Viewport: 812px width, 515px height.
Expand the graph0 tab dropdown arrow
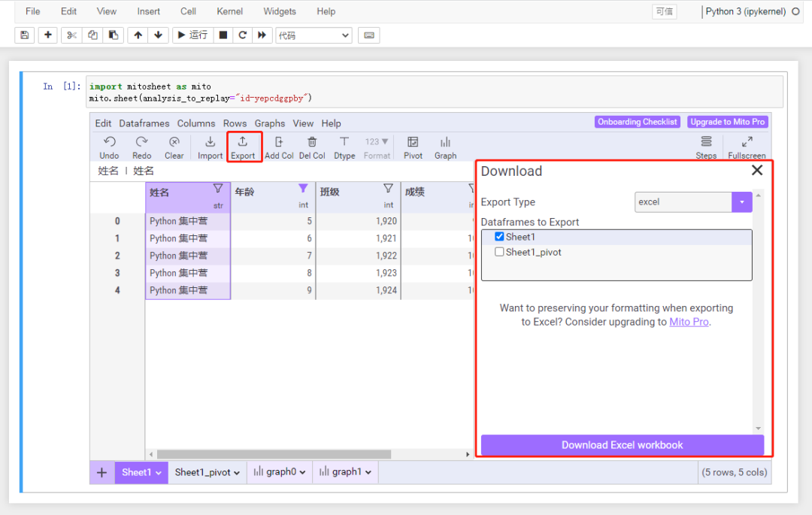[302, 473]
